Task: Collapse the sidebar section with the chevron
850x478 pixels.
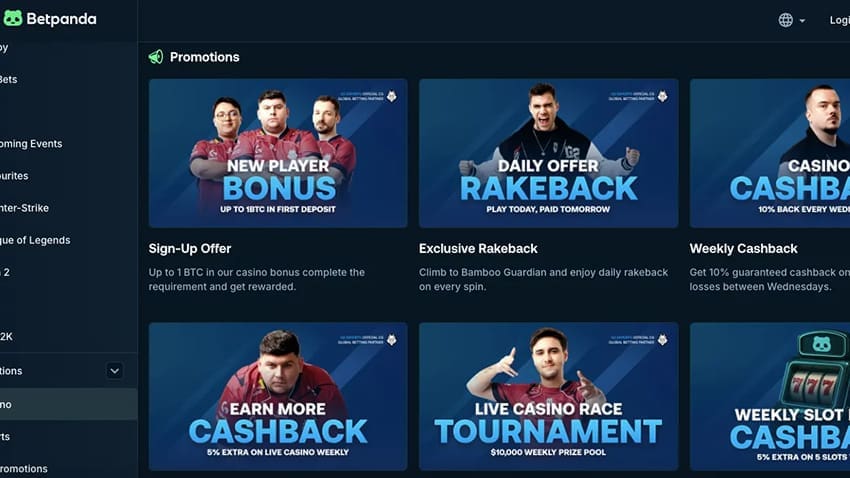Action: tap(114, 371)
